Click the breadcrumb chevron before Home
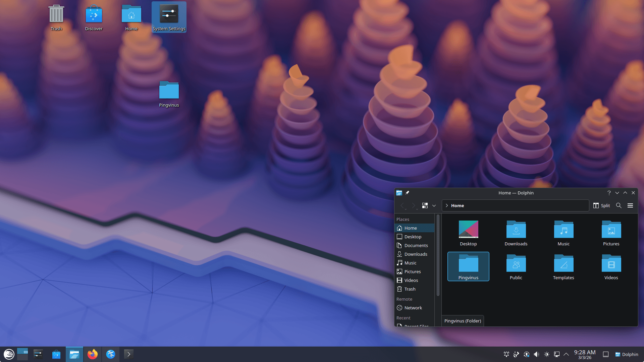The width and height of the screenshot is (644, 362). [x=447, y=205]
